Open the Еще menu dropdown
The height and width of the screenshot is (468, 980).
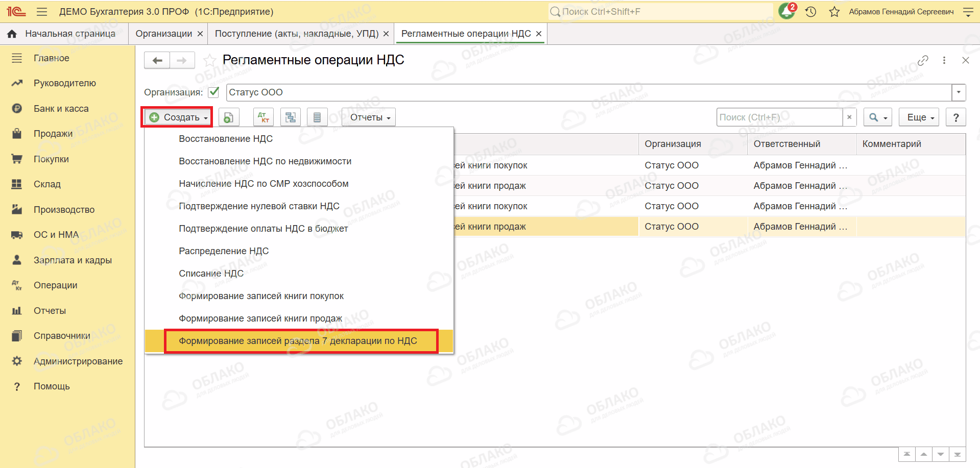(920, 117)
